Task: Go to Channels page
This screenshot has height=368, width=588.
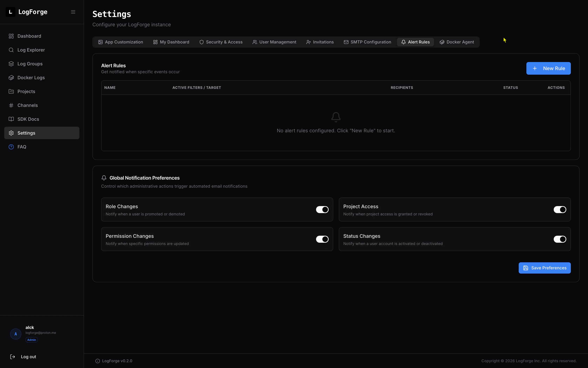Action: (42, 105)
